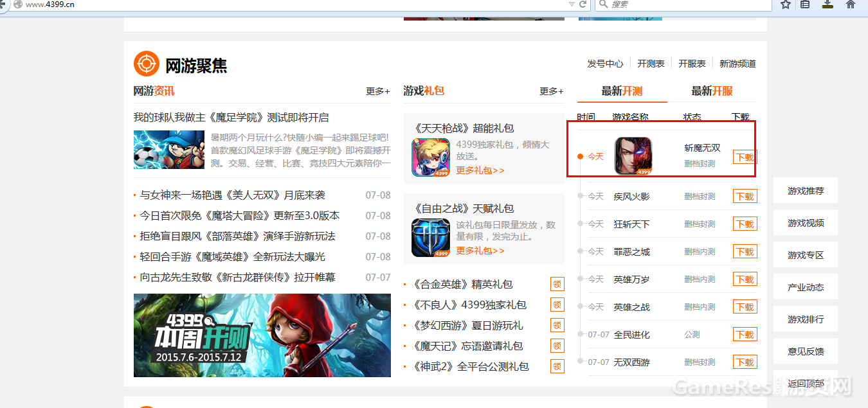Go to the browser home page icon
The width and height of the screenshot is (868, 408).
[851, 4]
